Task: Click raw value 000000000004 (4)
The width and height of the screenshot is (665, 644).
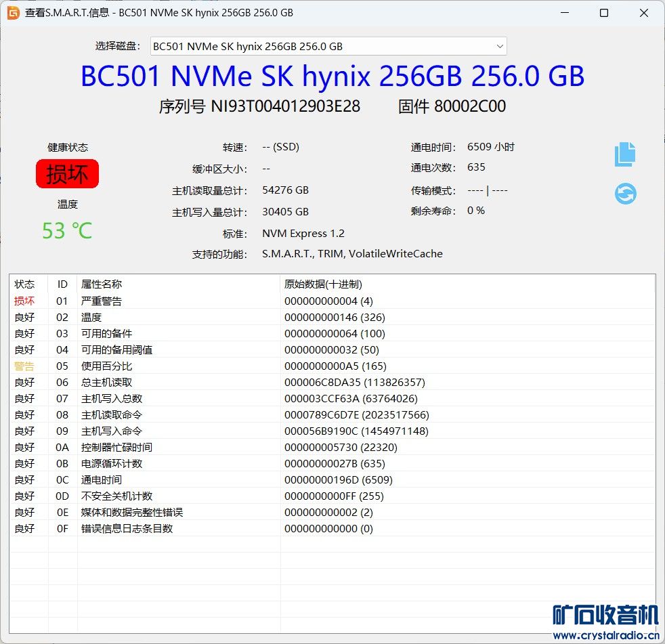Action: tap(328, 301)
